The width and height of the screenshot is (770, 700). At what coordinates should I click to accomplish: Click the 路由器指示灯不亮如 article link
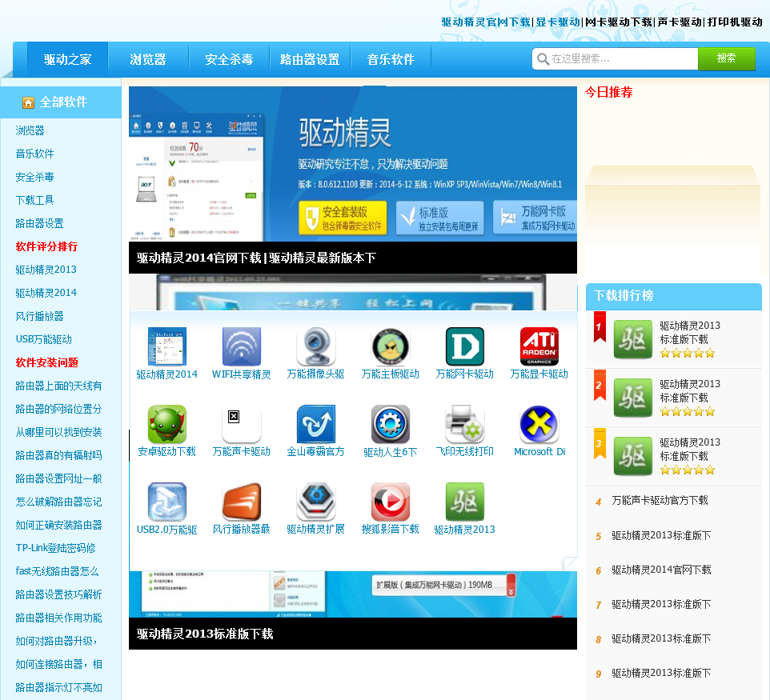tap(59, 687)
